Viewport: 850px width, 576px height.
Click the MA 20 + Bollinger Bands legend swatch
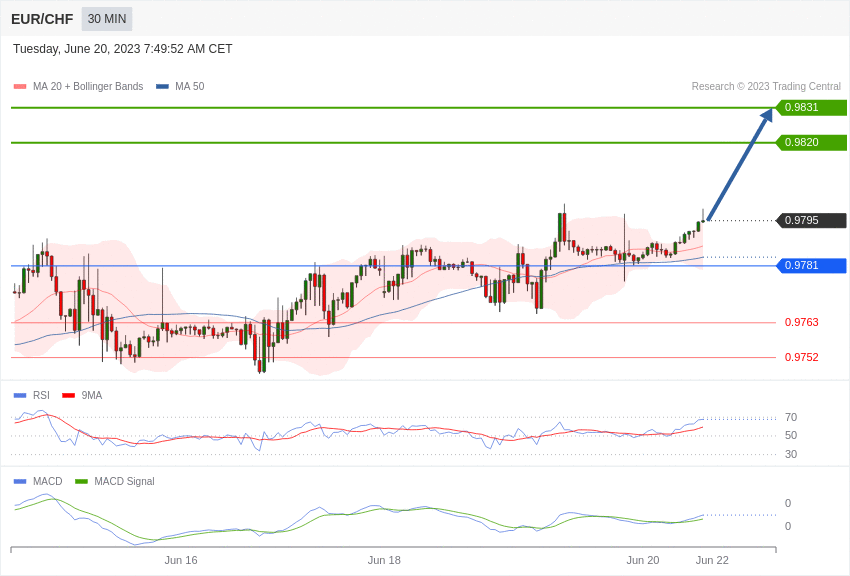pos(20,87)
